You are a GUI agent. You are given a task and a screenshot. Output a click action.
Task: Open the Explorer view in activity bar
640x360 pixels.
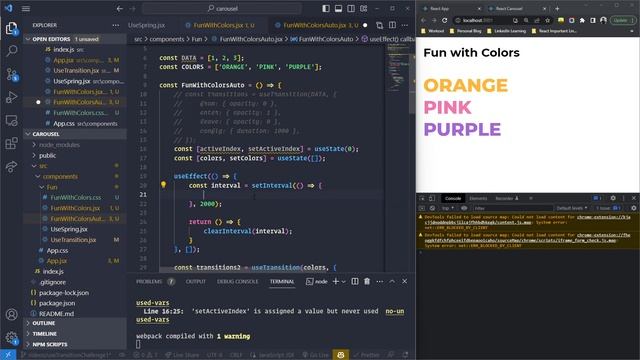pos(11,28)
